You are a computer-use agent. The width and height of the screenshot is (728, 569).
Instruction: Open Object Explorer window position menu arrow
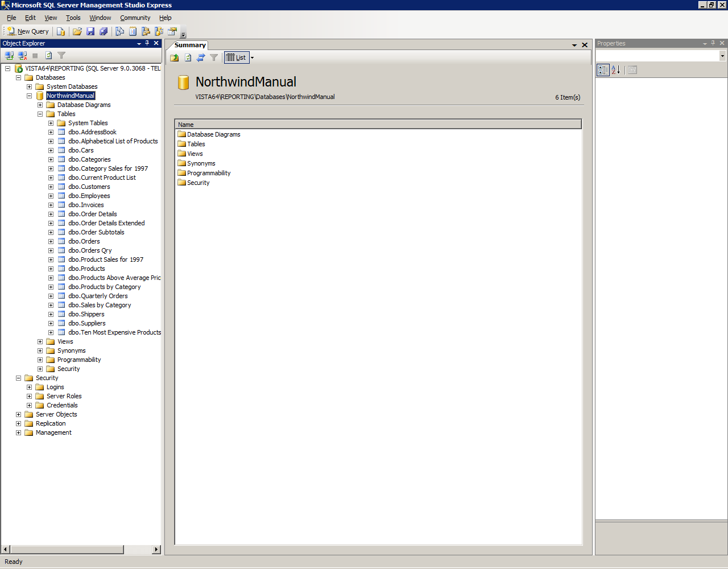point(139,43)
